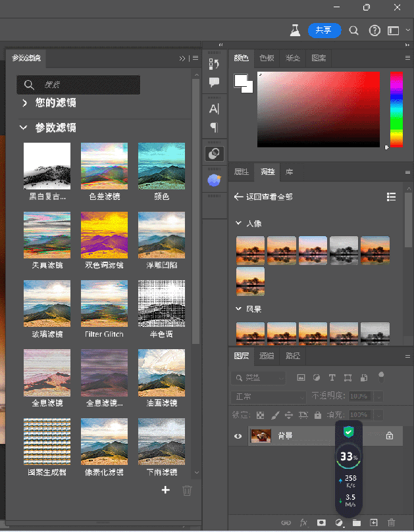
Task: Select the 油画滤镜 filter thumbnail
Action: pyautogui.click(x=162, y=373)
